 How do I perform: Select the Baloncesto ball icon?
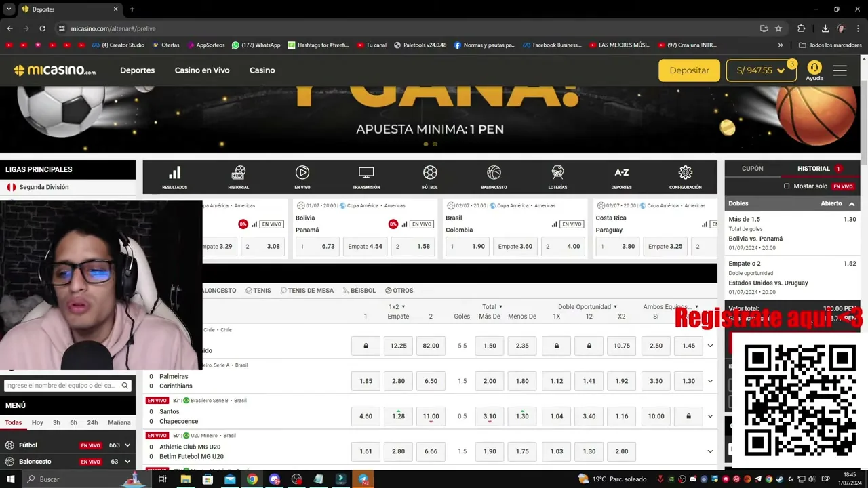[x=494, y=178]
